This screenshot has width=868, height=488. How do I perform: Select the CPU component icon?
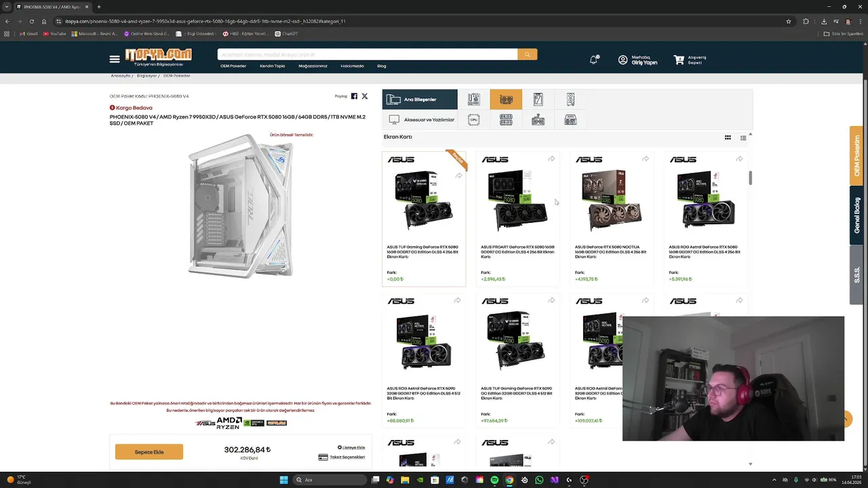coord(473,119)
